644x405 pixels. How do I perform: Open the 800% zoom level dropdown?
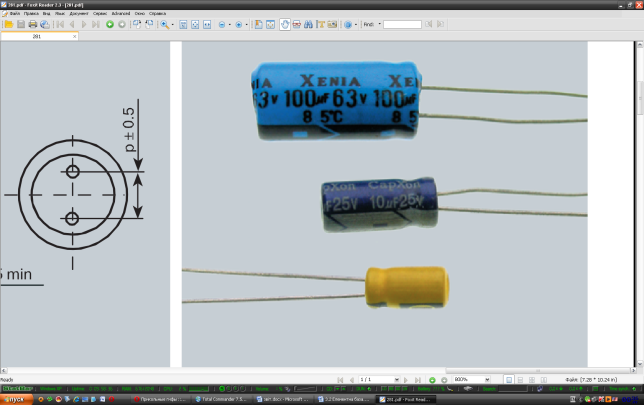[487, 380]
